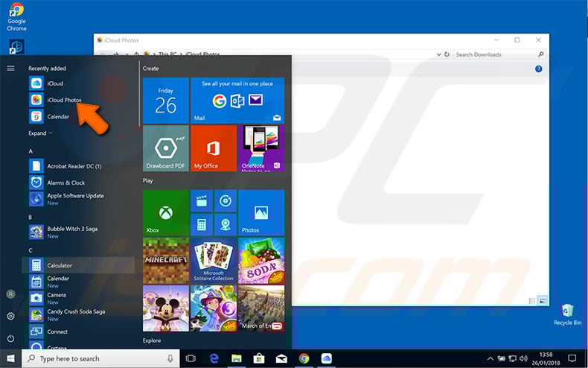
Task: Open the Photos tile
Action: [261, 212]
